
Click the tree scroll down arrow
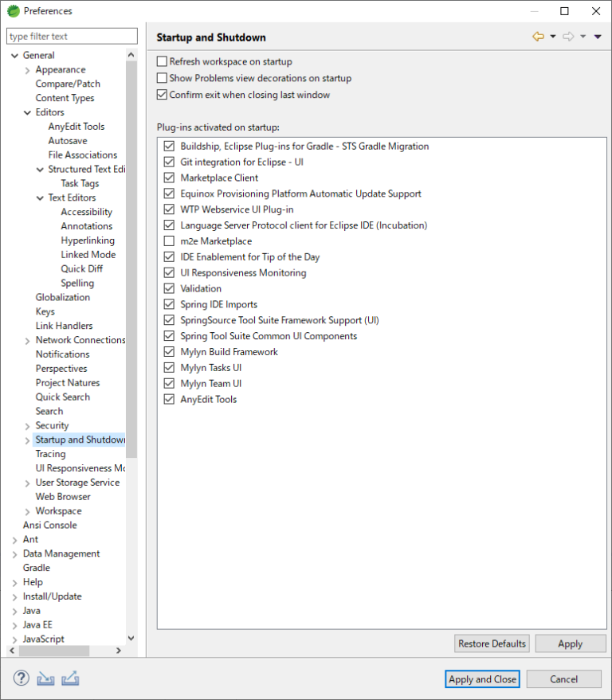[131, 639]
